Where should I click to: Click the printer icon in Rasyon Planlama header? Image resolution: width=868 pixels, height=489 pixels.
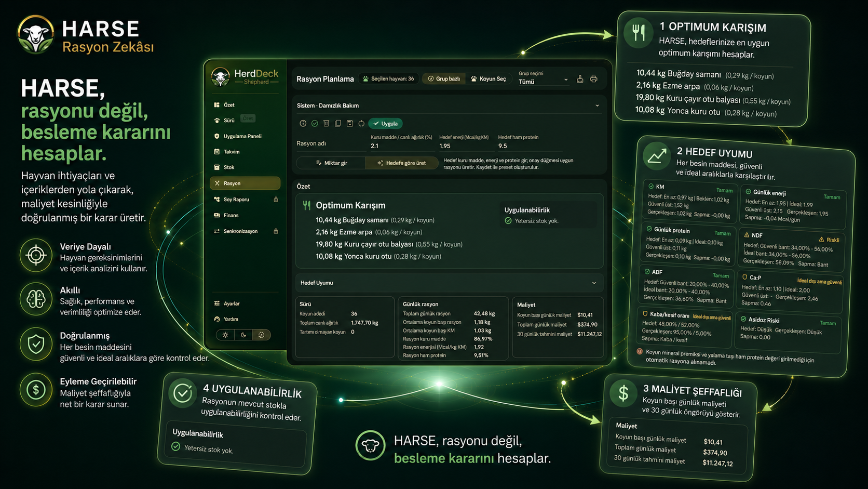pos(594,79)
